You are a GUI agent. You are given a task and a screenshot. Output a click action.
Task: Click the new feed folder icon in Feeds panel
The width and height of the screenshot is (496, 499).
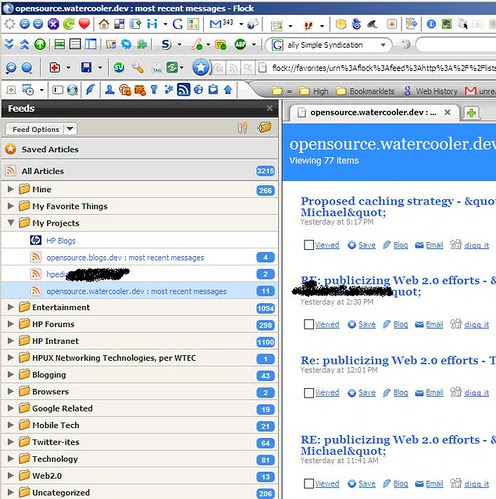[x=264, y=128]
